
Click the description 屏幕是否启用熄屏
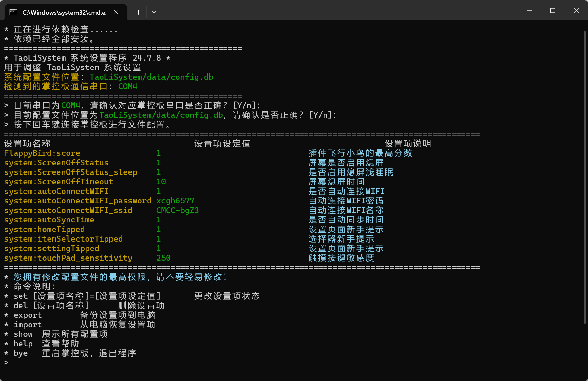click(346, 163)
